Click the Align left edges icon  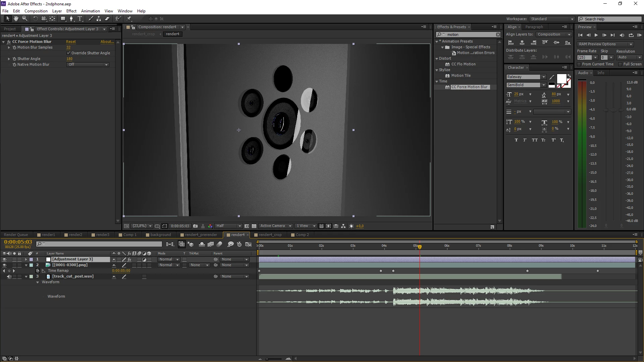tap(511, 43)
